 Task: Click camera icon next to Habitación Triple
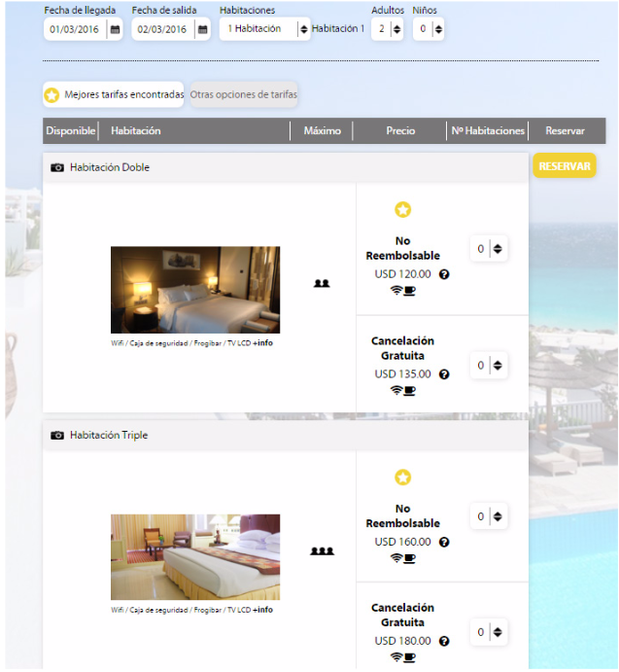point(57,435)
